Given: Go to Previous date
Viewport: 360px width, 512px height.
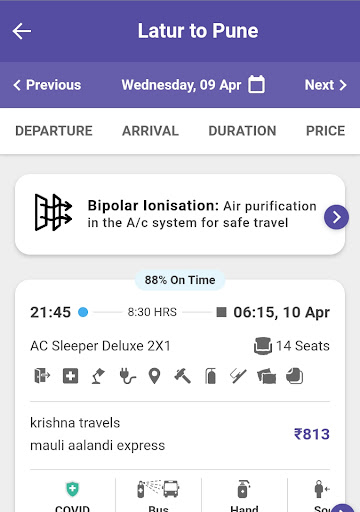Looking at the screenshot, I should coord(47,85).
